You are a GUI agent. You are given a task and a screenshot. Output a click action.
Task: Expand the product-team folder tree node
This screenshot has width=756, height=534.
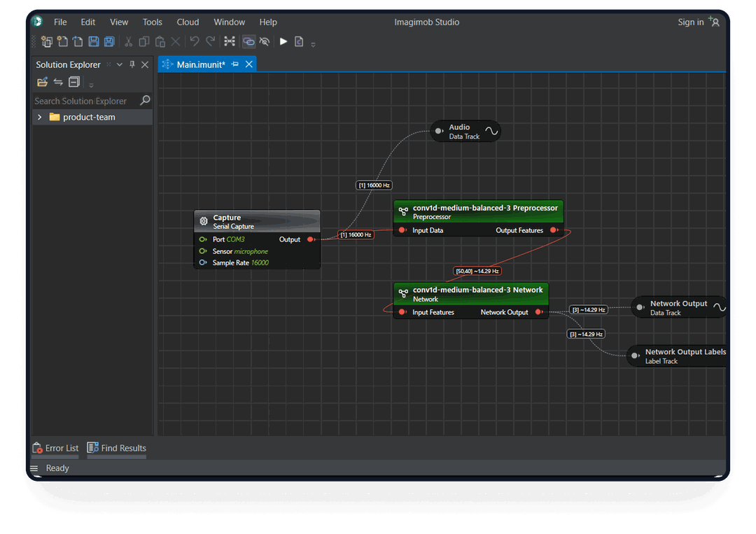coord(40,118)
